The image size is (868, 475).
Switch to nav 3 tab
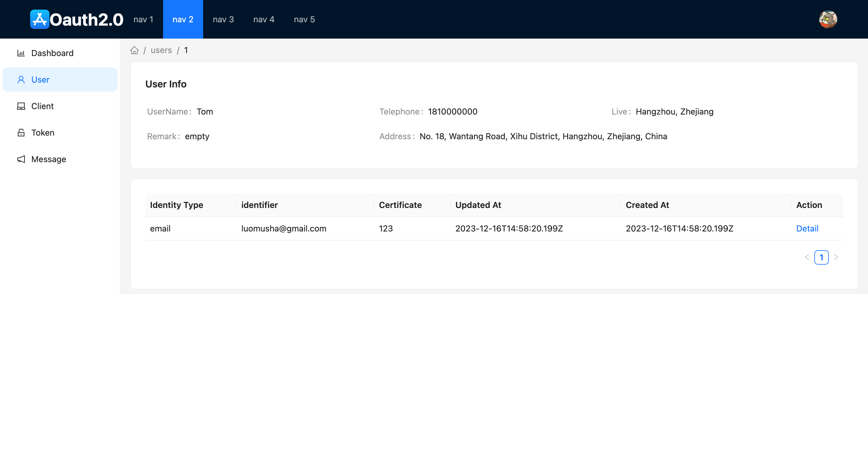pyautogui.click(x=223, y=20)
